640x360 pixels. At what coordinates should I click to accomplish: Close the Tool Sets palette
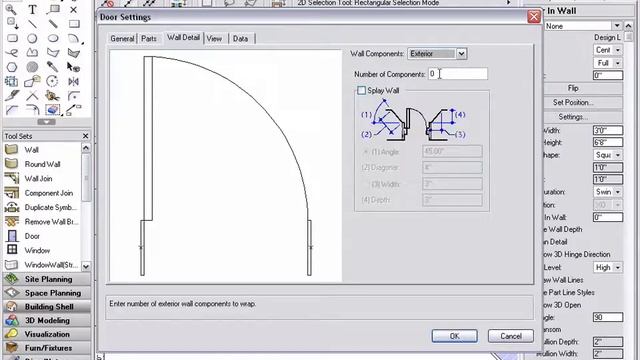point(85,136)
